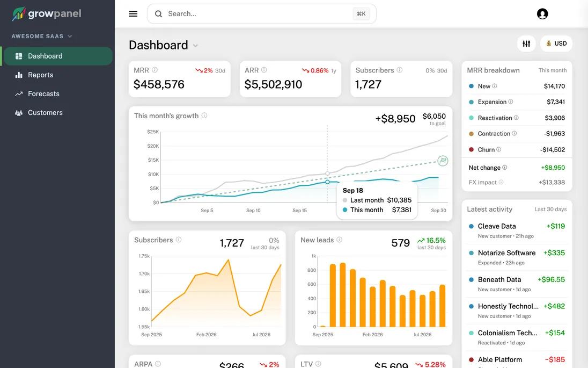Open Forecasts from the sidebar

pos(58,93)
